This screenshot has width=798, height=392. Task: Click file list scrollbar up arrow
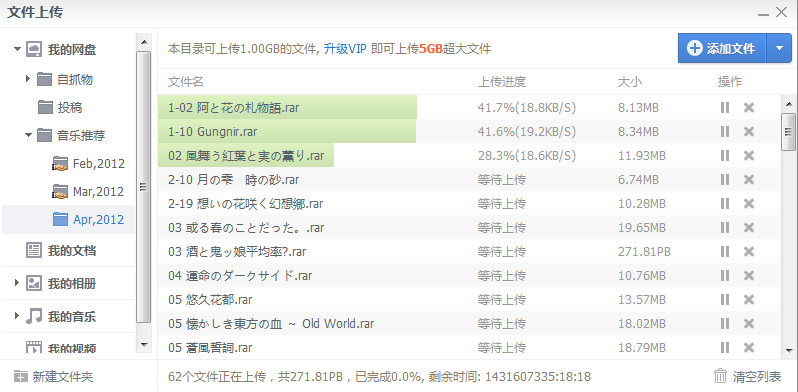[789, 104]
